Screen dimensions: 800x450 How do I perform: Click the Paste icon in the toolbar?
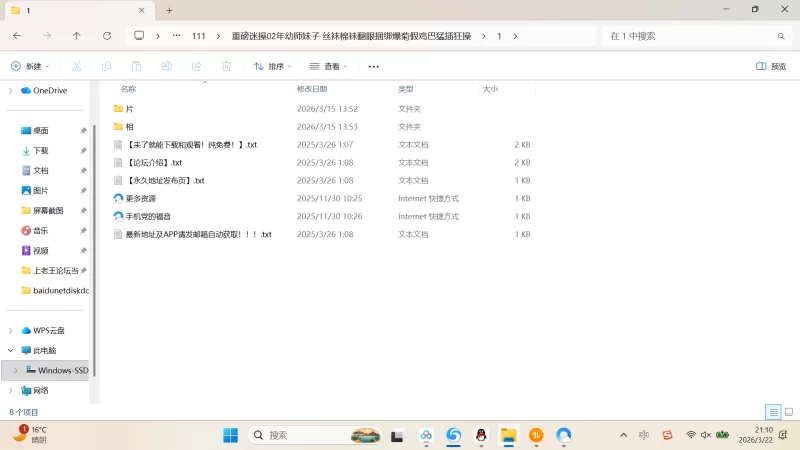tap(136, 66)
